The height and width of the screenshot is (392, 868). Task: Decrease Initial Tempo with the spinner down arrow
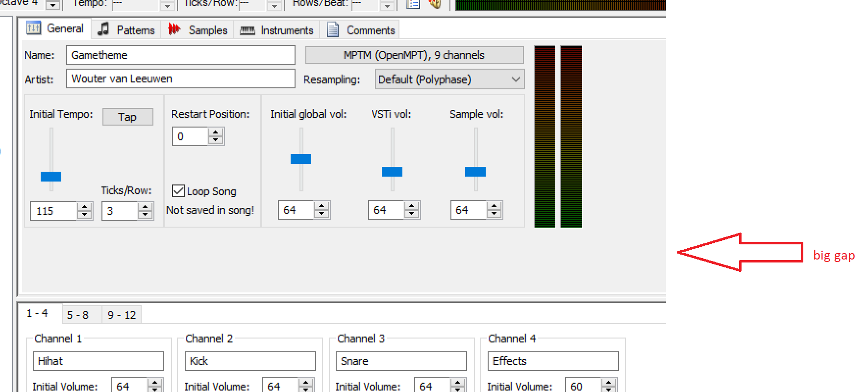click(x=85, y=215)
